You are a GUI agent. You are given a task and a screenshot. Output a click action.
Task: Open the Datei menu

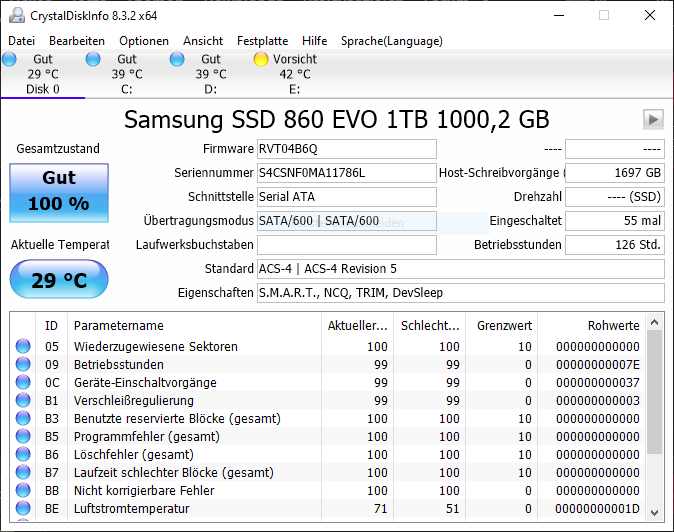tap(21, 41)
